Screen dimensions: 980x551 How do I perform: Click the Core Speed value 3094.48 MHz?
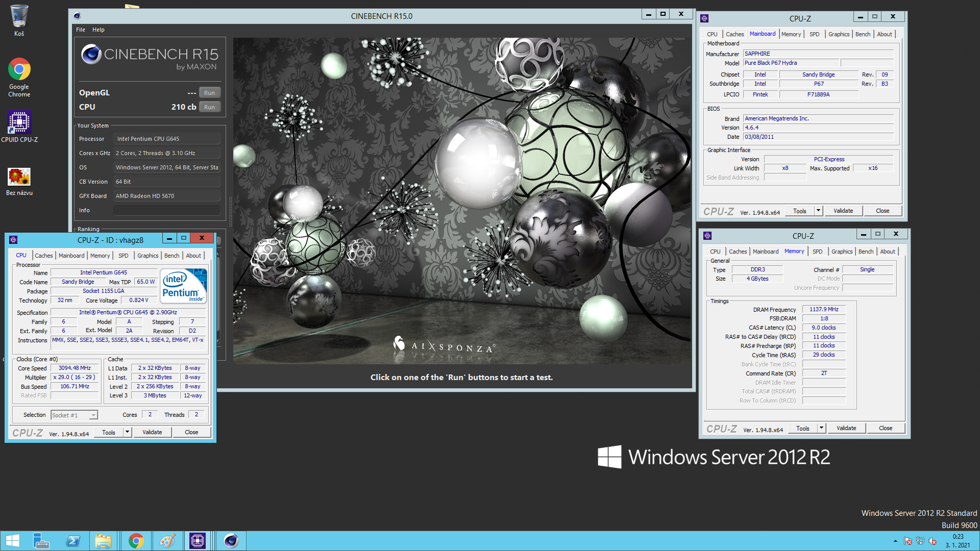pyautogui.click(x=75, y=368)
